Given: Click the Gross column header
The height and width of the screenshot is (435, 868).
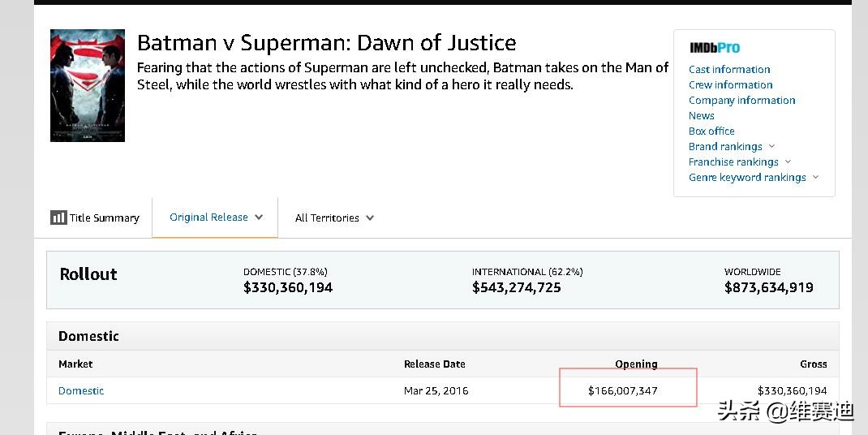Looking at the screenshot, I should pyautogui.click(x=813, y=364).
